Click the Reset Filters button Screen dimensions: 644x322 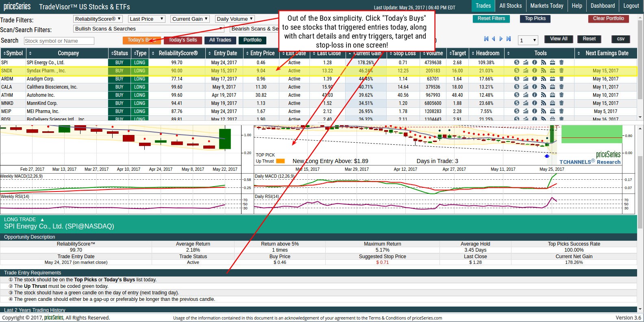(x=491, y=18)
